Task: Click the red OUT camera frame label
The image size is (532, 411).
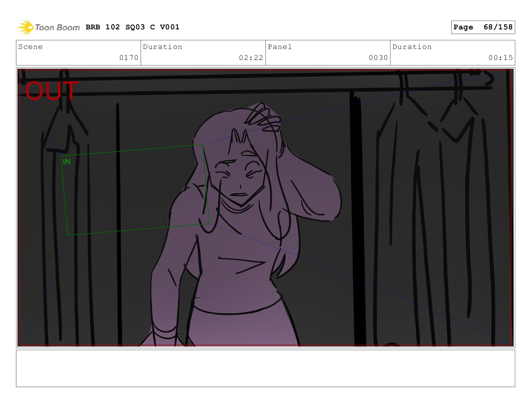Action: tap(51, 91)
